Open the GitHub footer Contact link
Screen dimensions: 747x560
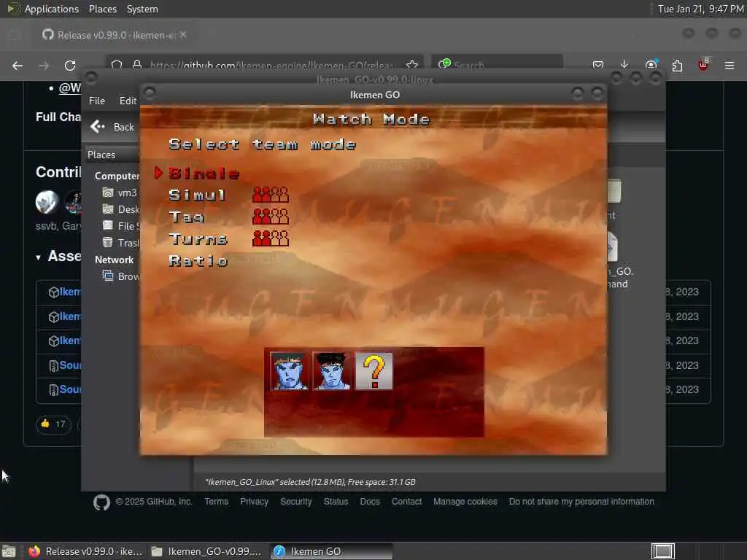(x=406, y=502)
